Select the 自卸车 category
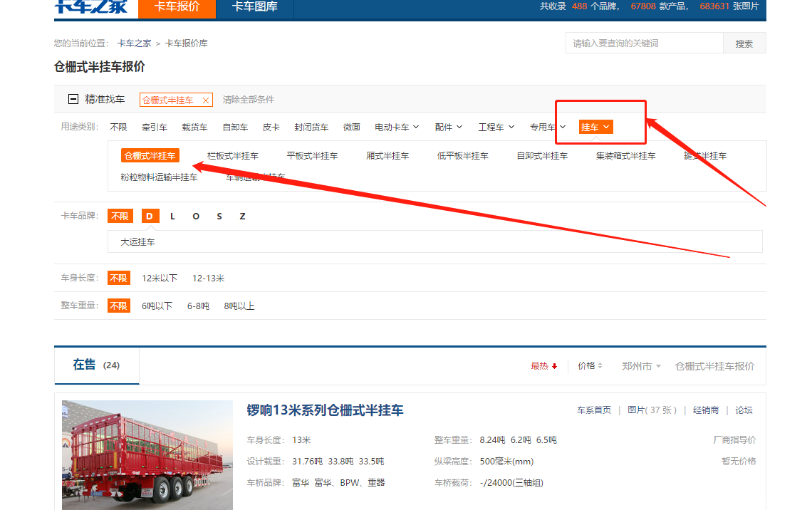 [x=235, y=127]
